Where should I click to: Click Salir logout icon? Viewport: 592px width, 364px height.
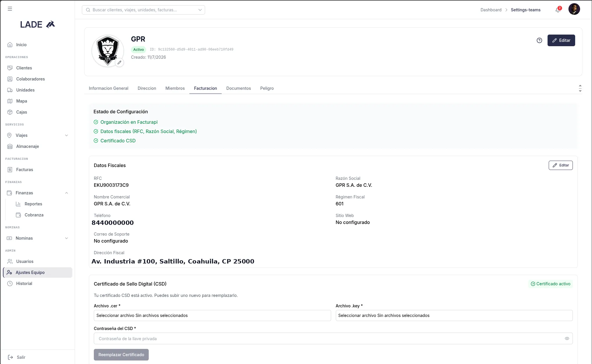tap(10, 357)
